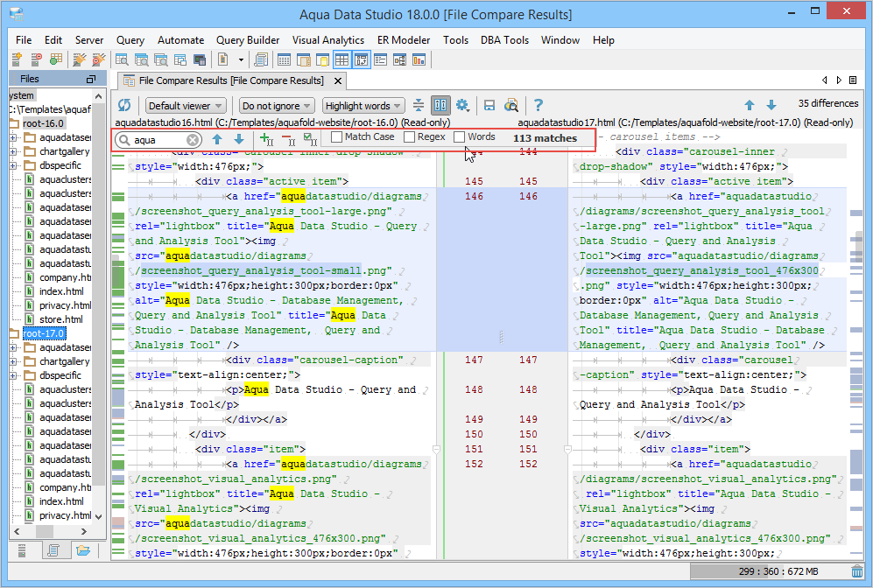
Task: Go to previous search match arrow
Action: 217,139
